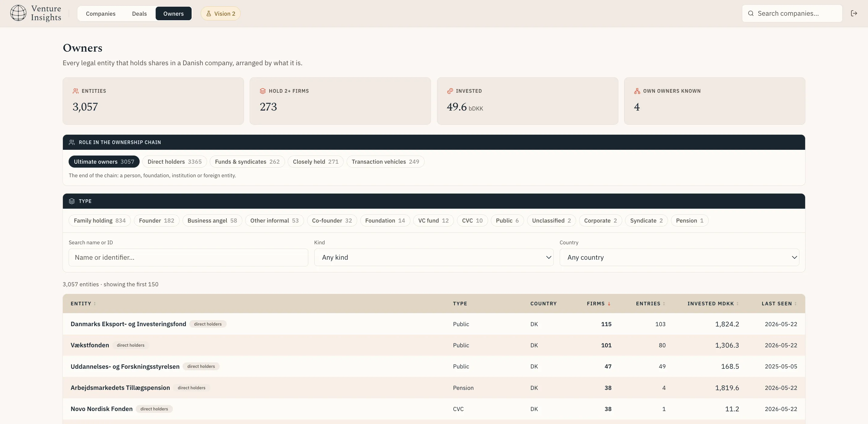The image size is (868, 424).
Task: Click the Venture Insights globe logo
Action: click(18, 13)
